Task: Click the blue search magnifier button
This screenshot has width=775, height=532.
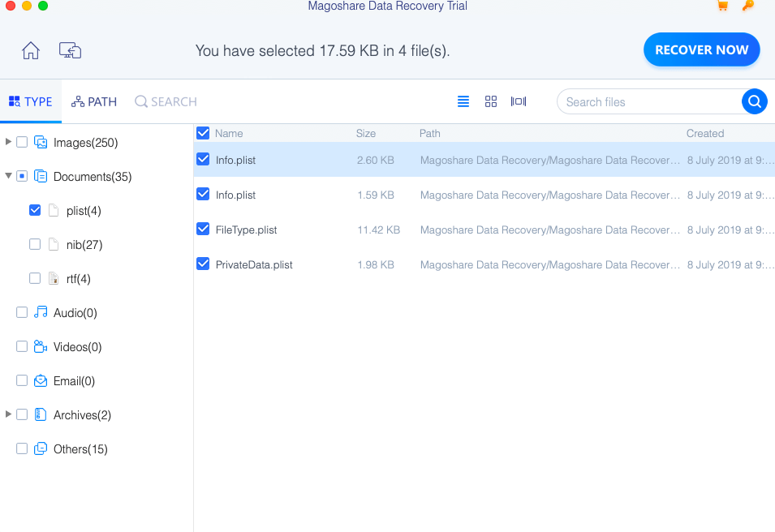Action: (754, 101)
